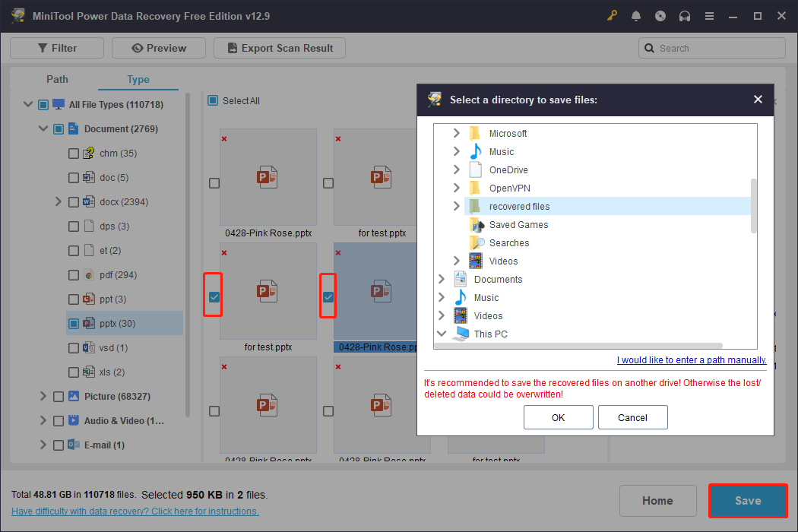Viewport: 798px width, 532px height.
Task: Click the pdf file type icon
Action: (89, 275)
